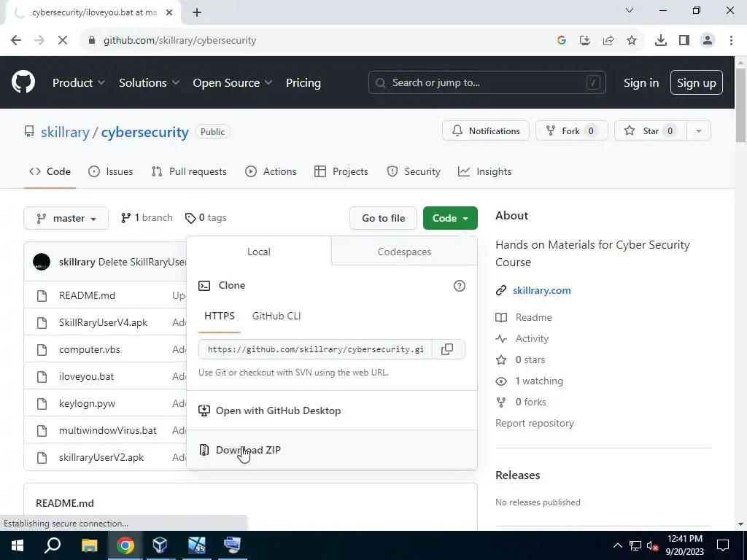Open the Pull requests tab
The image size is (747, 560).
189,171
